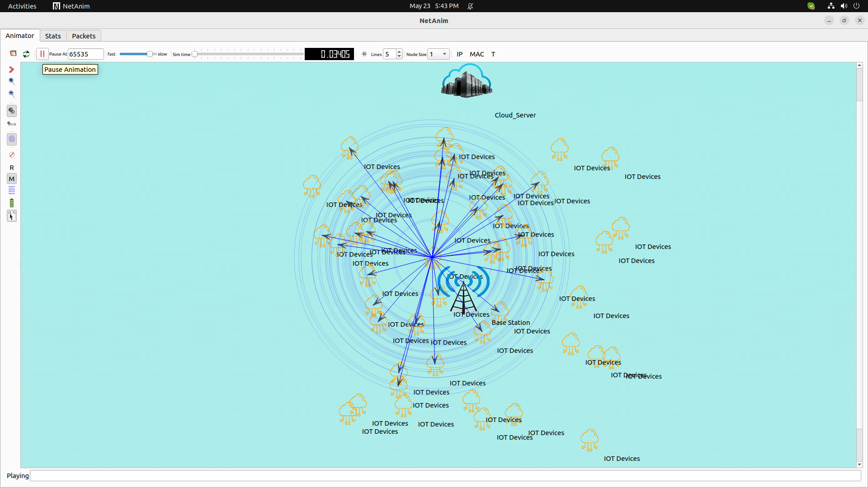Toggle the SYS ID display icon
Image resolution: width=868 pixels, height=488 pixels.
coord(12,124)
